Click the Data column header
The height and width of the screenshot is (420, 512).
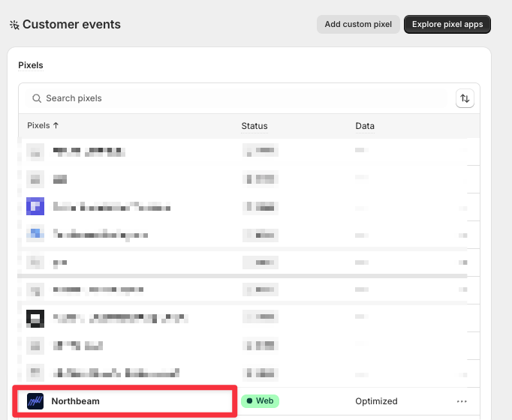pos(365,126)
